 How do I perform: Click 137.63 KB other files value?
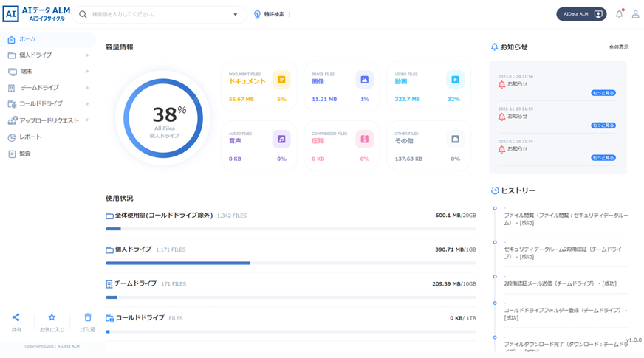408,159
